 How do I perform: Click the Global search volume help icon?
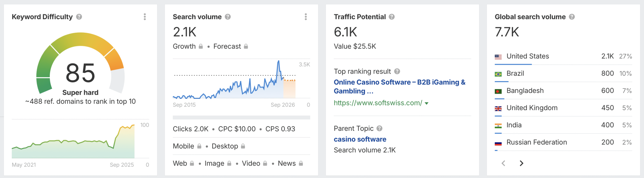click(x=572, y=17)
